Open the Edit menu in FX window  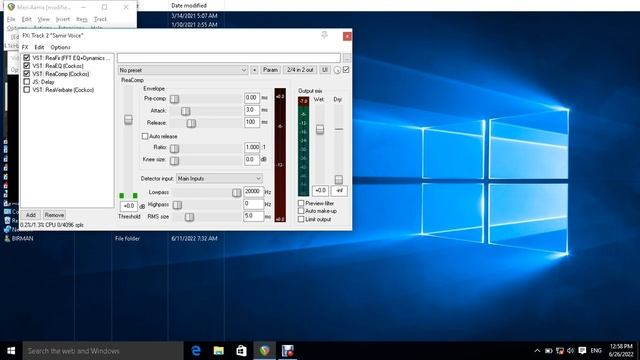39,47
